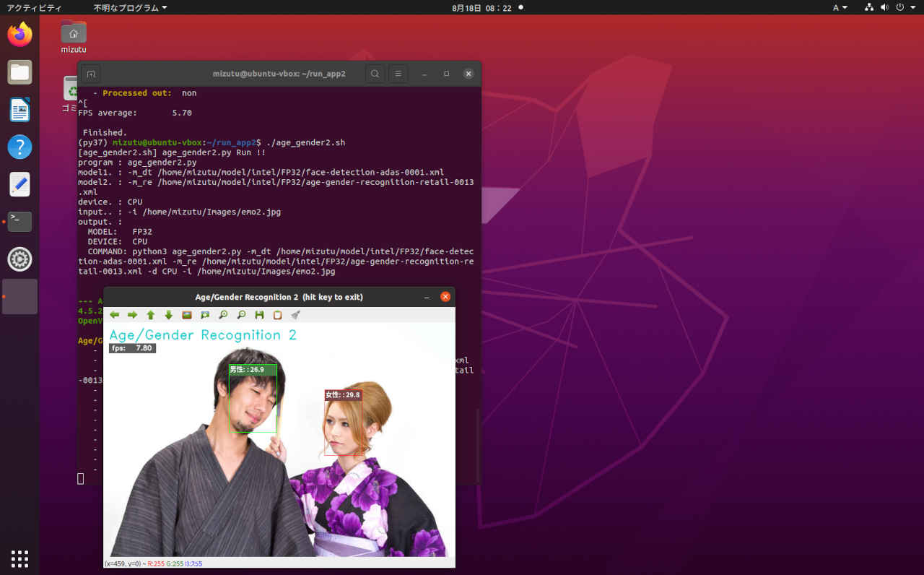Image resolution: width=924 pixels, height=575 pixels.
Task: Click the fit-image-to-window toolbar icon
Action: tap(205, 315)
